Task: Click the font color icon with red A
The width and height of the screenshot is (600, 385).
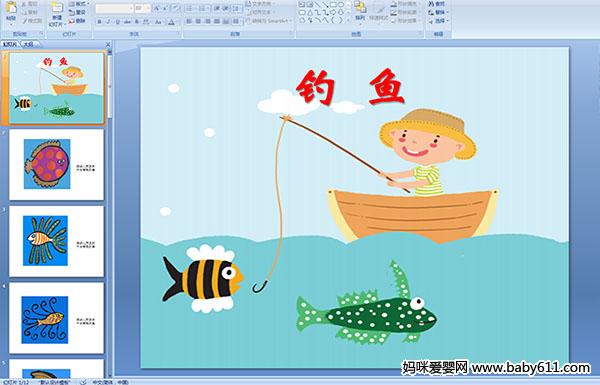Action: 171,22
